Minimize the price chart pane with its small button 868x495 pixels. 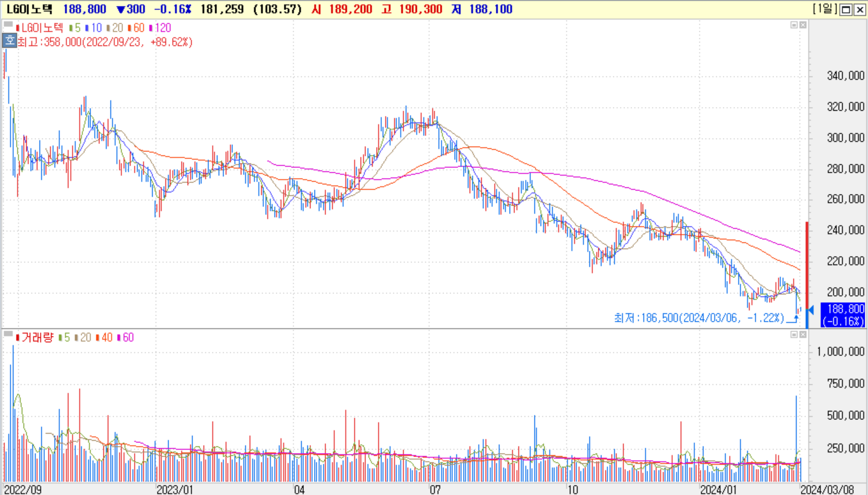(x=794, y=25)
